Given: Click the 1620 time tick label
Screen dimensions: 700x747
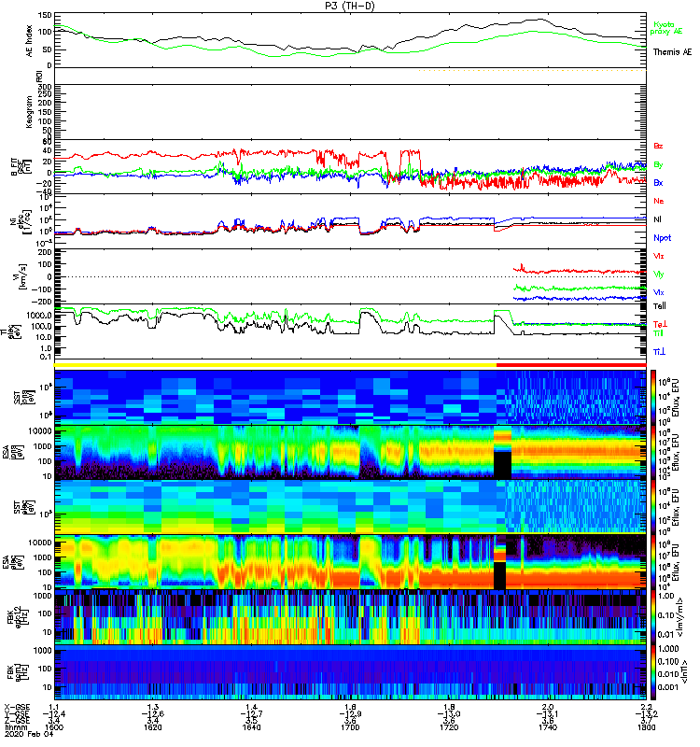Looking at the screenshot, I should 152,727.
